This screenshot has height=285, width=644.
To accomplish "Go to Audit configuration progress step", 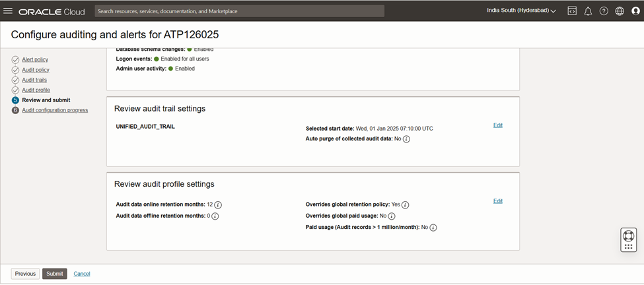I will [55, 110].
